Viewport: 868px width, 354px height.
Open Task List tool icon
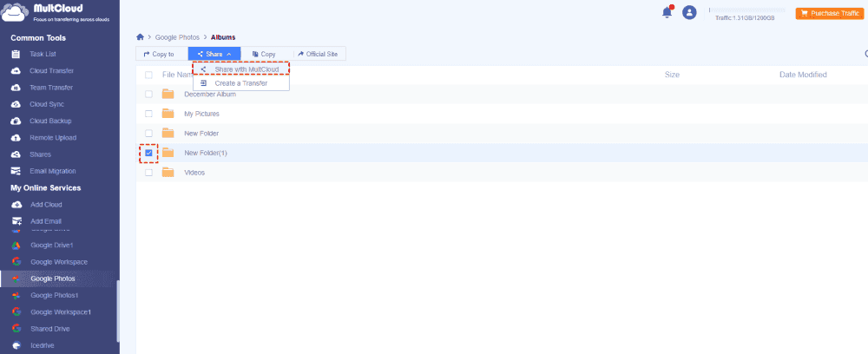coord(16,54)
